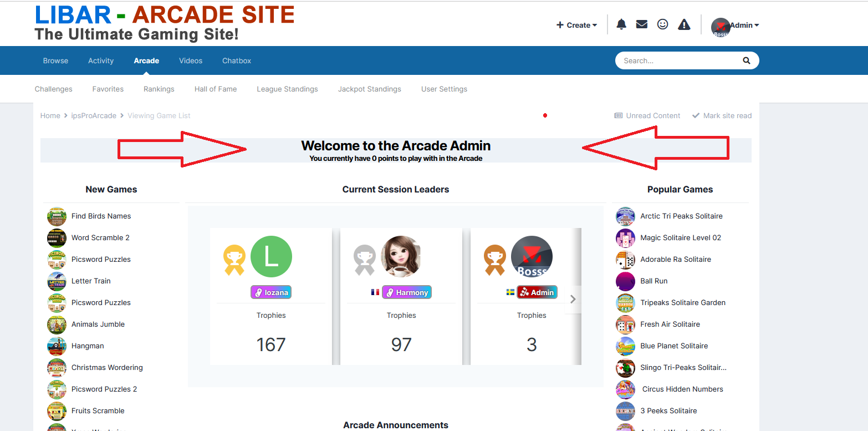This screenshot has width=868, height=431.
Task: Click the Harmony user badge
Action: point(407,292)
